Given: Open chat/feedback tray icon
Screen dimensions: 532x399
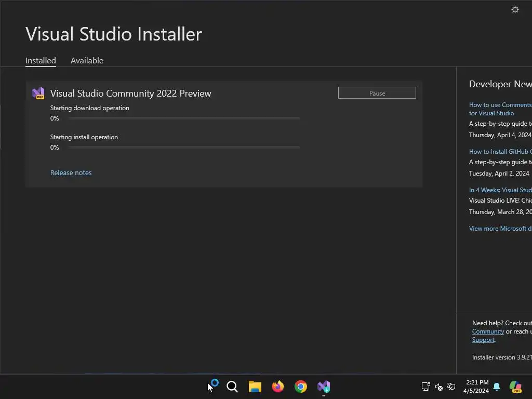Looking at the screenshot, I should point(451,387).
